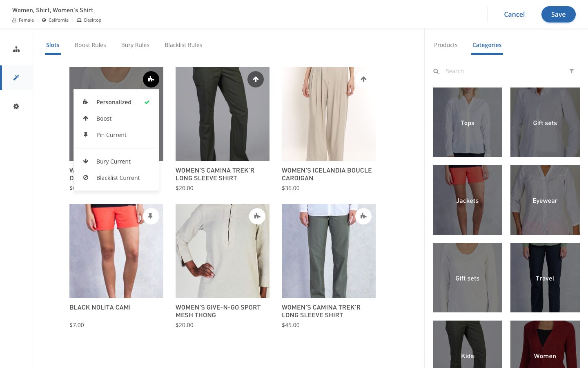The width and height of the screenshot is (588, 368).
Task: Select the magic wand sidebar icon
Action: coord(16,78)
